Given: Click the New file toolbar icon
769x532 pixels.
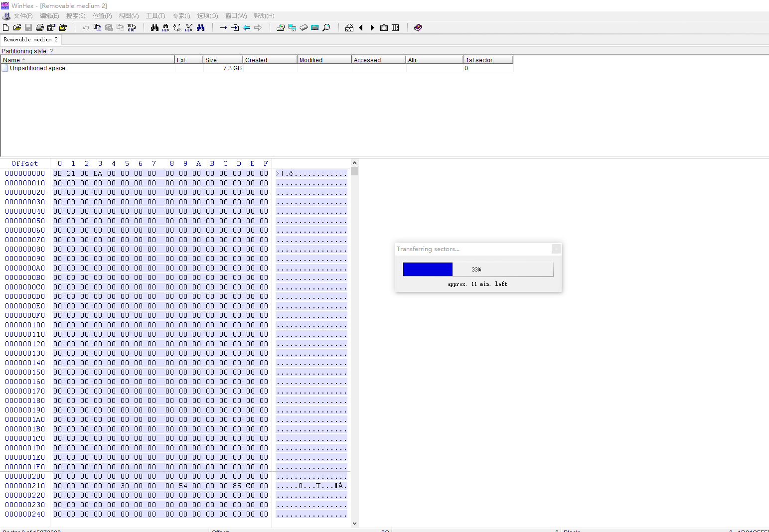Looking at the screenshot, I should pyautogui.click(x=6, y=28).
